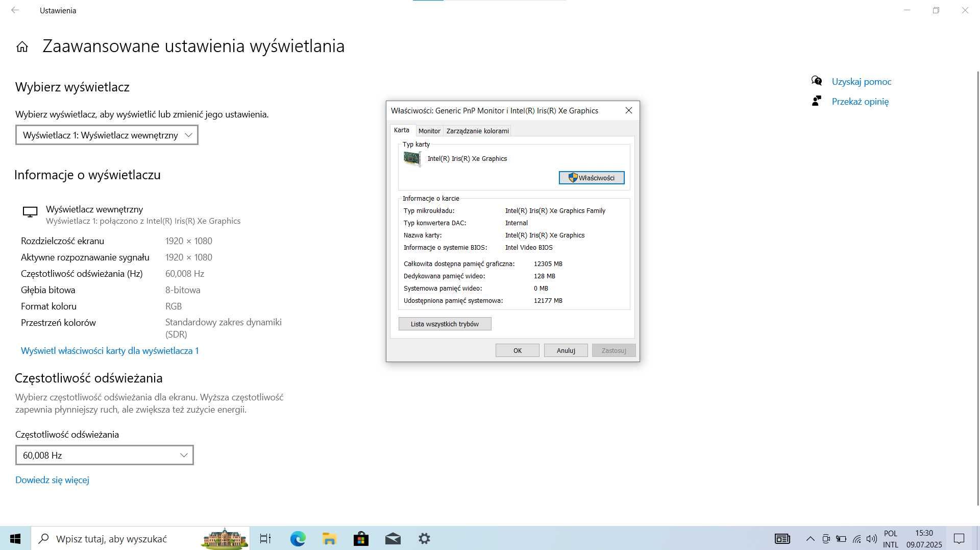This screenshot has width=980, height=550.
Task: Switch to the Monitor tab
Action: (429, 131)
